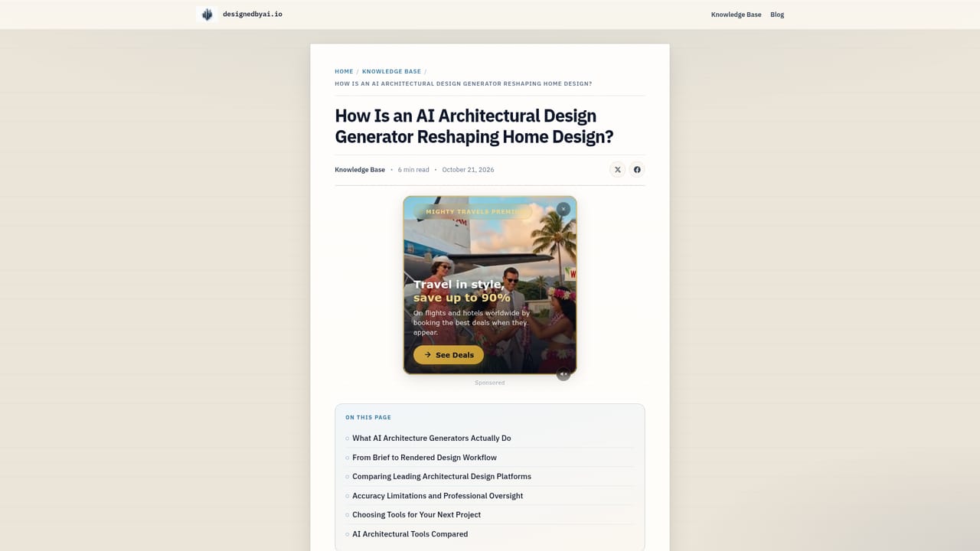Click the Sponsored label
Image resolution: width=980 pixels, height=551 pixels.
(490, 383)
